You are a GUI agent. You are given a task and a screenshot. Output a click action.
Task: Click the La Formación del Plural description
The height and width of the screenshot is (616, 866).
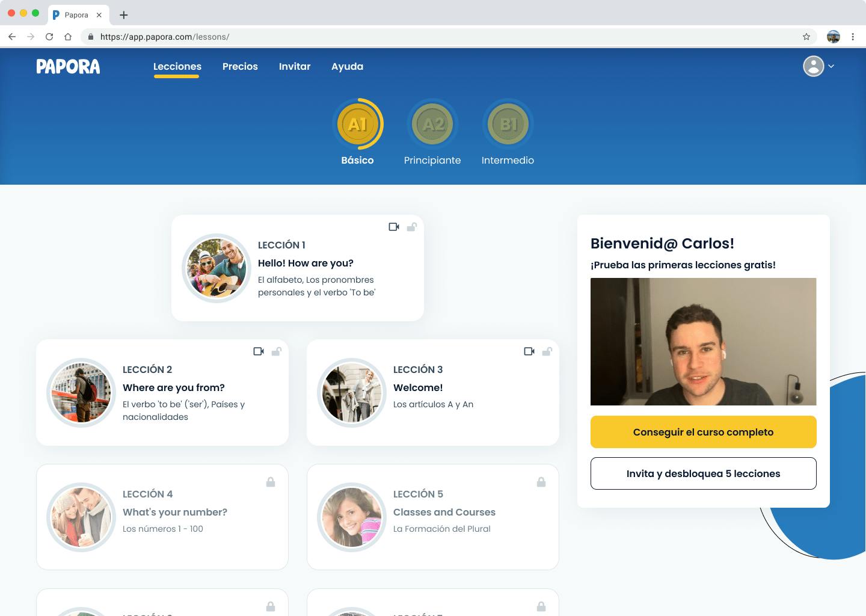(442, 529)
